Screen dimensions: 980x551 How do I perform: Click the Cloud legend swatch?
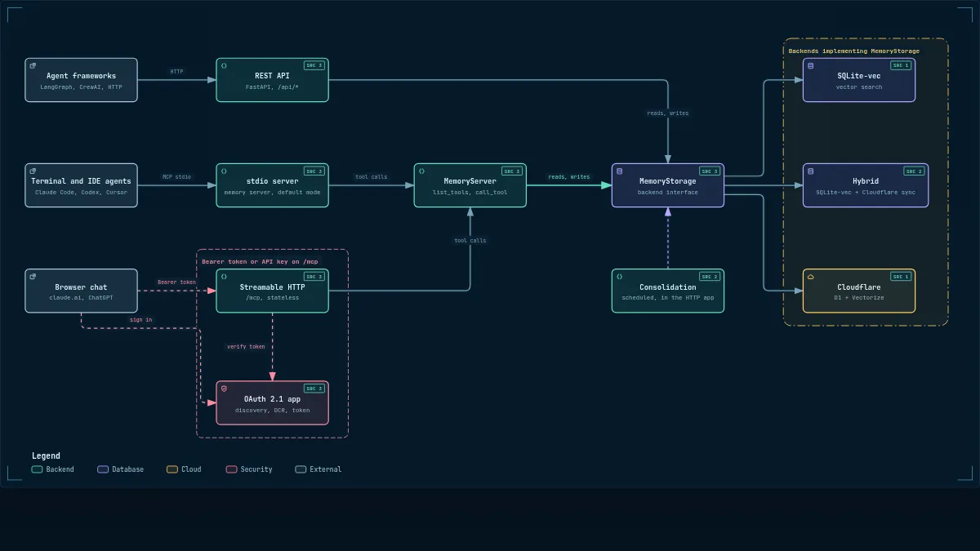pos(172,469)
